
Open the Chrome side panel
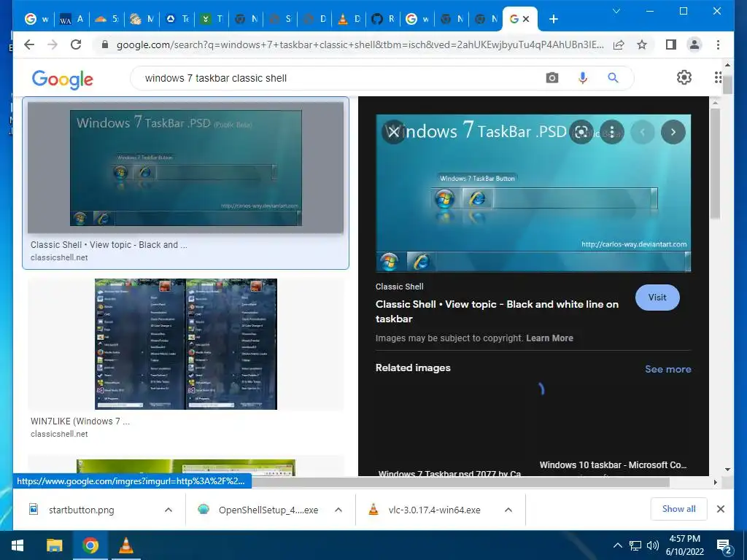click(671, 44)
